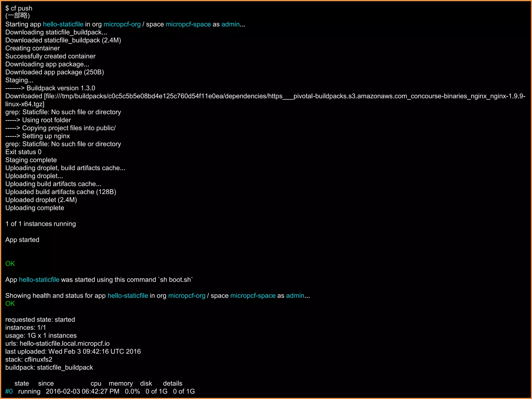The height and width of the screenshot is (399, 532).
Task: Click the 'since' column header
Action: click(x=46, y=384)
